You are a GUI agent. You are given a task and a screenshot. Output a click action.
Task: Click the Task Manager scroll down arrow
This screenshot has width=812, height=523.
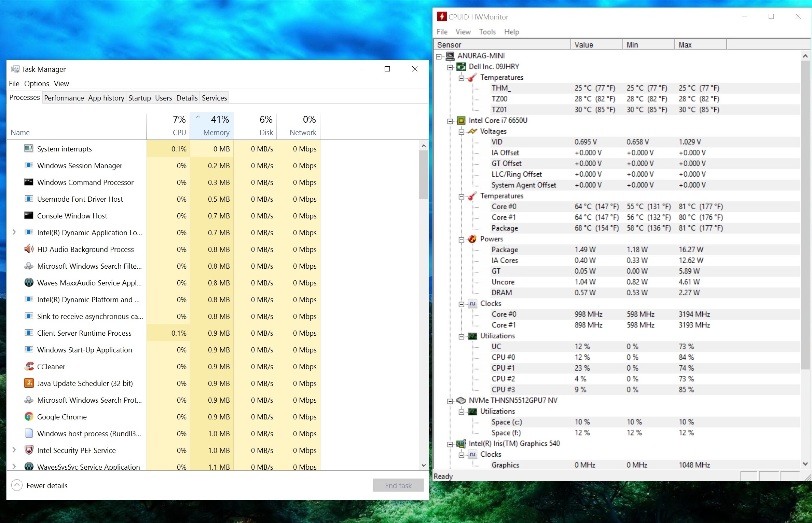(x=424, y=465)
